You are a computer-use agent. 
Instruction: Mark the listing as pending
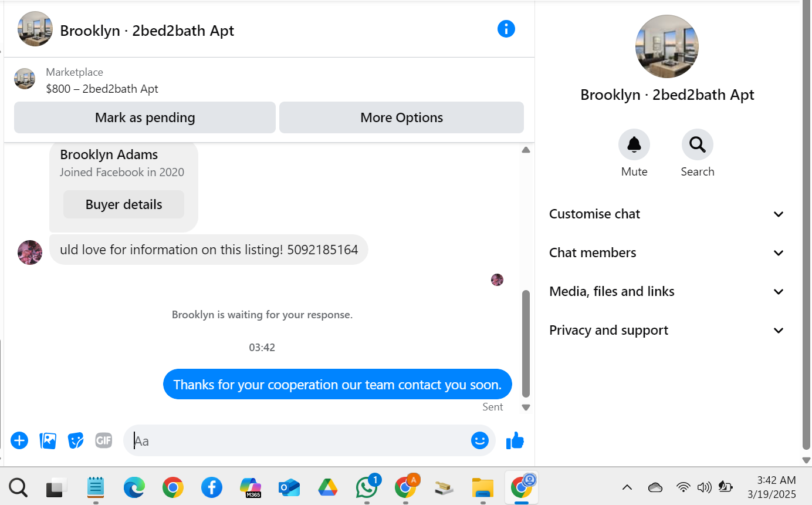pyautogui.click(x=145, y=117)
